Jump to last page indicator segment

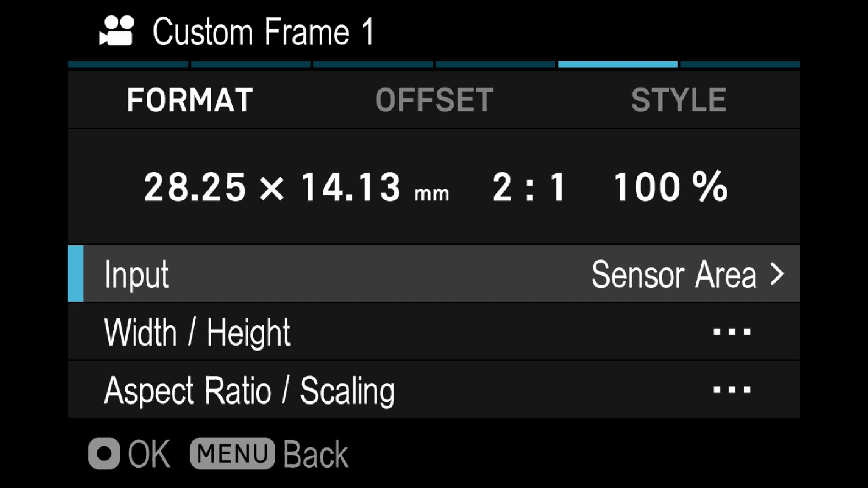(x=740, y=64)
